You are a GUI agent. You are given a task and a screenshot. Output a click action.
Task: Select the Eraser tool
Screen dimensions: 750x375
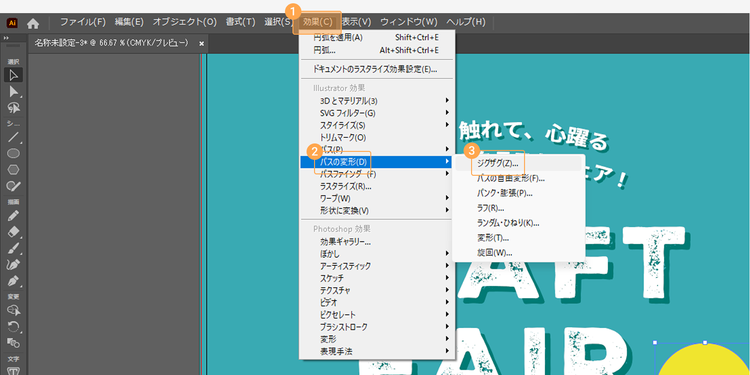click(x=13, y=232)
